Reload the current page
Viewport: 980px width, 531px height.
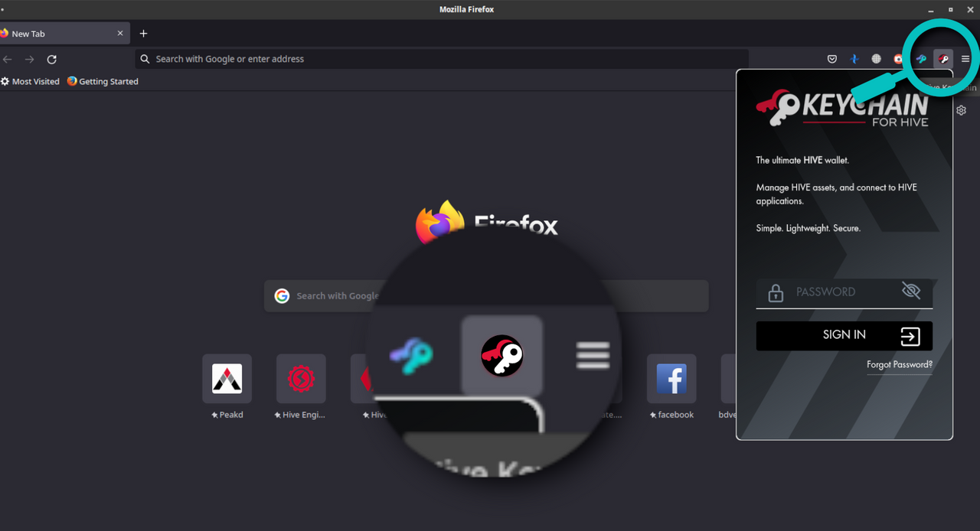click(x=52, y=59)
